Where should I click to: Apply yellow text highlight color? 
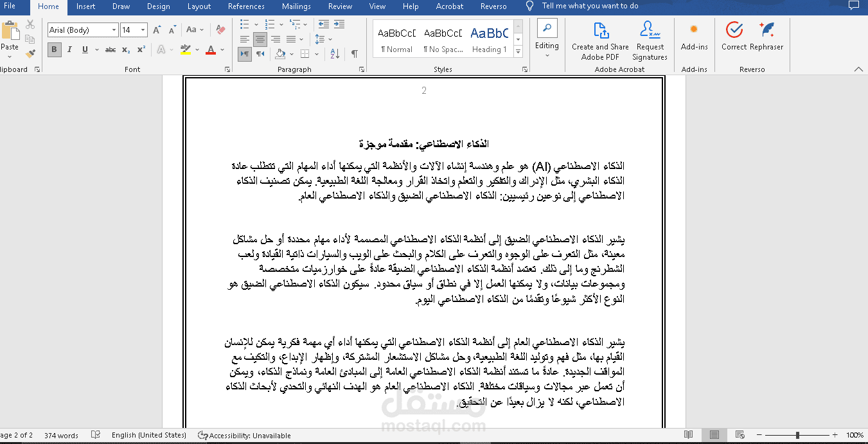(186, 49)
